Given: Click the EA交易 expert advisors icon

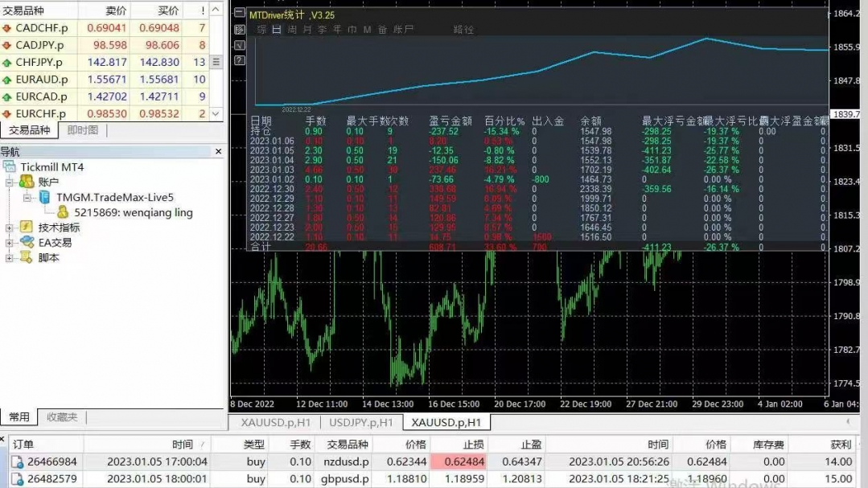Looking at the screenshot, I should [x=26, y=243].
